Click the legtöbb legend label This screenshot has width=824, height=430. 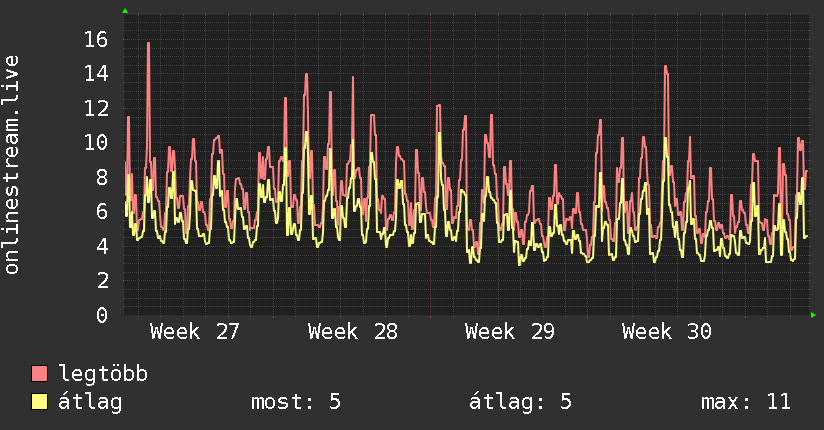tap(103, 374)
